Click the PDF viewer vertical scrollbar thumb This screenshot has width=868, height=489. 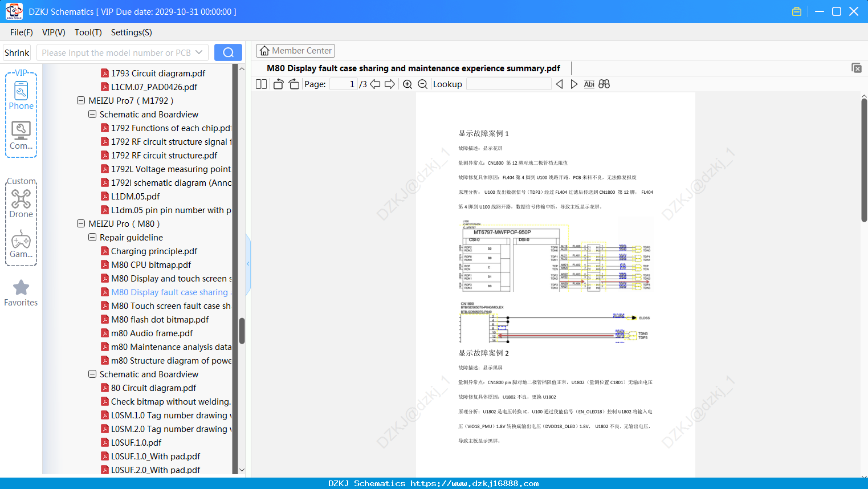[864, 160]
